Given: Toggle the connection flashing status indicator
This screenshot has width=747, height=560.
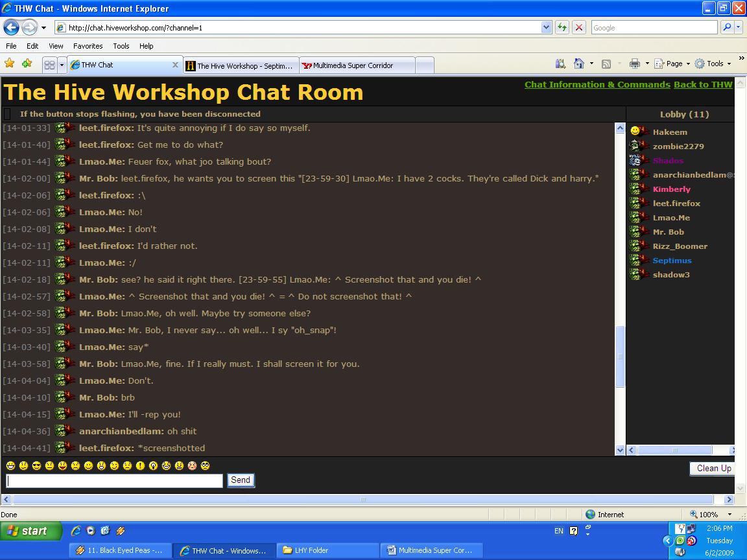Looking at the screenshot, I should pyautogui.click(x=7, y=114).
